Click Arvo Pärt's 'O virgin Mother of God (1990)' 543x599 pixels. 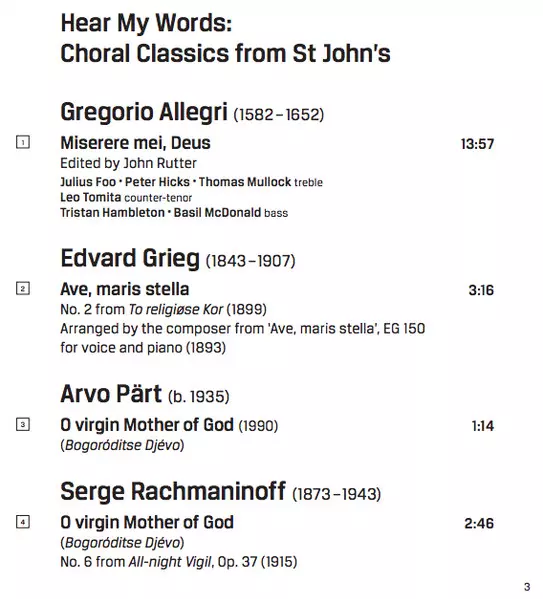[169, 426]
